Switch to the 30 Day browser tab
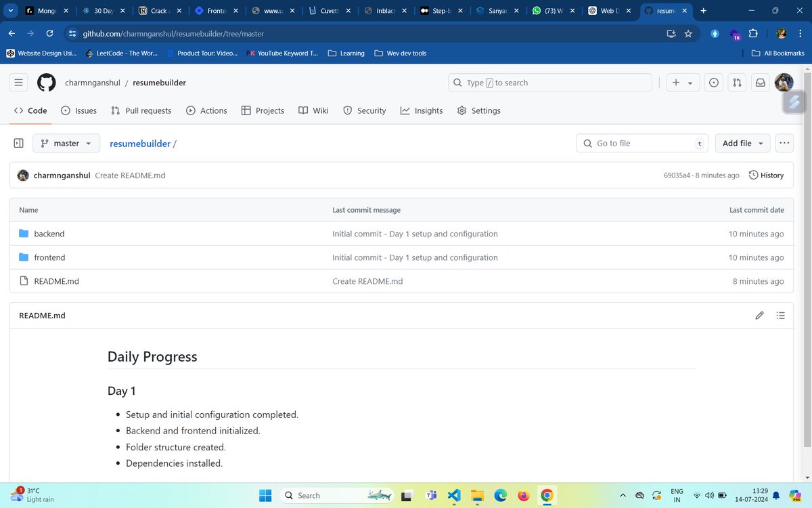The image size is (812, 508). (x=103, y=11)
